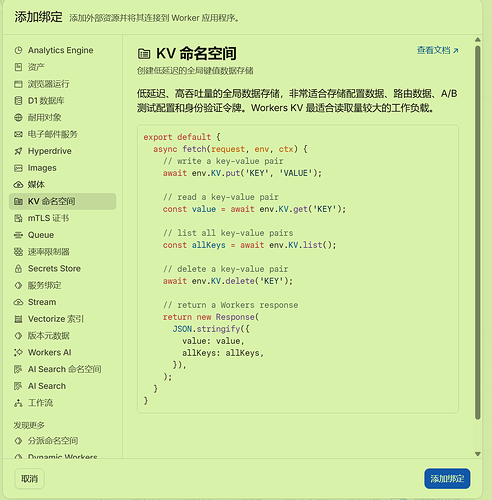Viewport: 492px width, 500px height.
Task: Click the AI Search 命名空间 icon
Action: [18, 369]
